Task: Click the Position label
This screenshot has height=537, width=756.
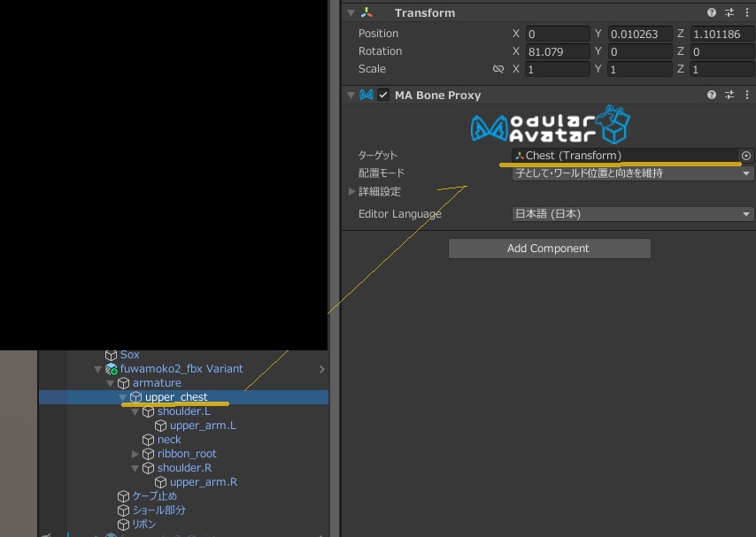Action: (x=378, y=34)
